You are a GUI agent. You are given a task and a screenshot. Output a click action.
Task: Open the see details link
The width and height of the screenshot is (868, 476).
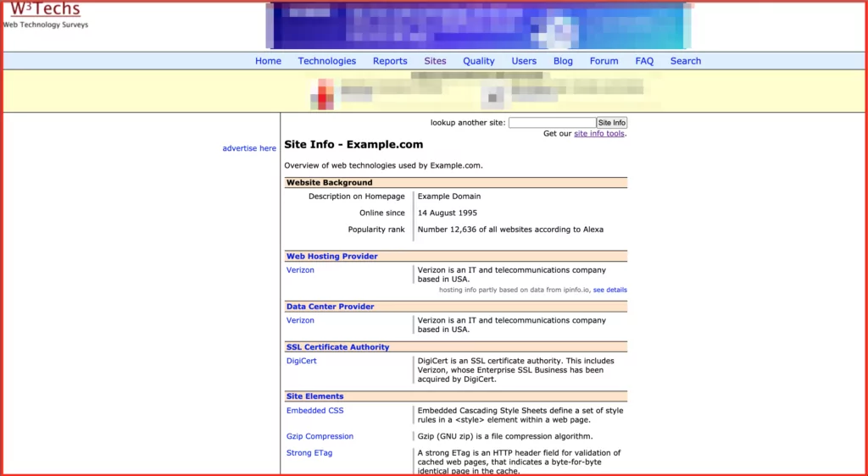point(610,290)
